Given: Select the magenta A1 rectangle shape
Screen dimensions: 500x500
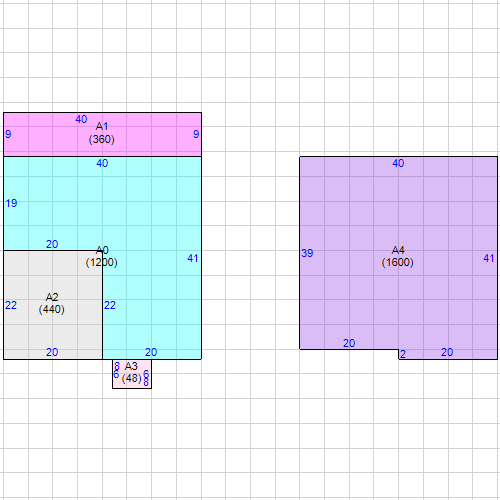Looking at the screenshot, I should pos(102,134).
